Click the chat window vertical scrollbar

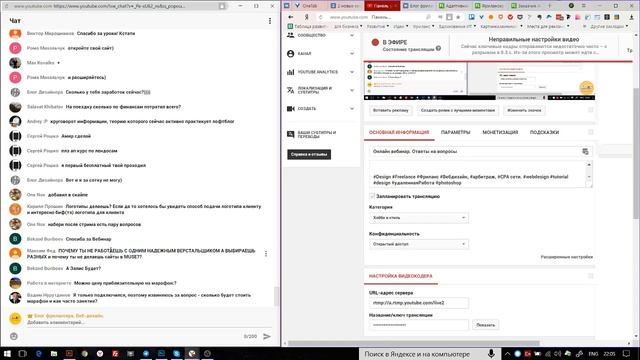click(x=276, y=296)
